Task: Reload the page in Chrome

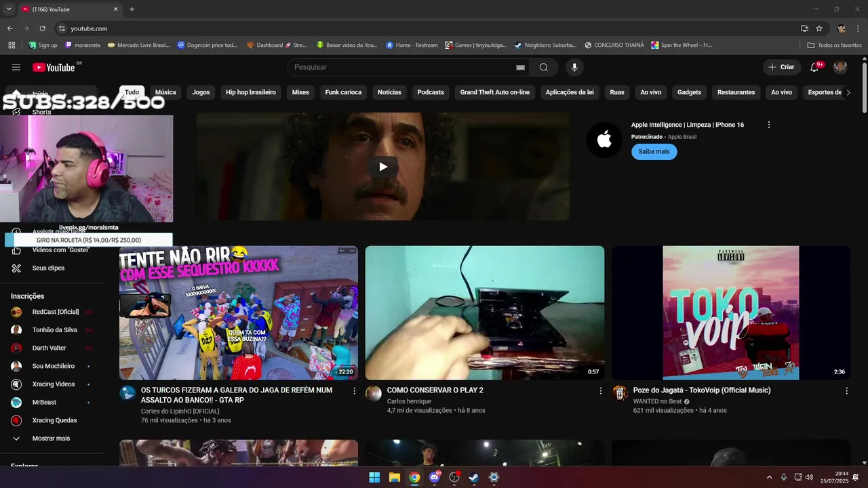Action: click(x=42, y=28)
